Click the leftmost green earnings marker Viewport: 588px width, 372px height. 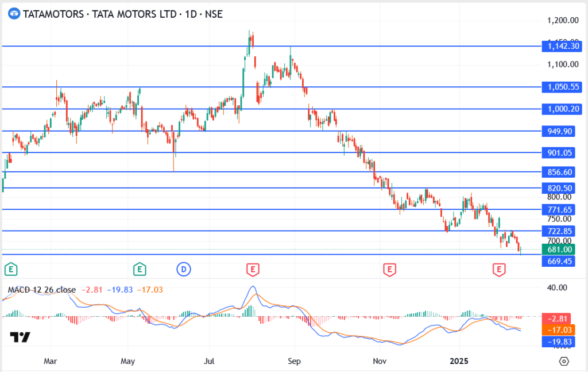click(x=10, y=269)
